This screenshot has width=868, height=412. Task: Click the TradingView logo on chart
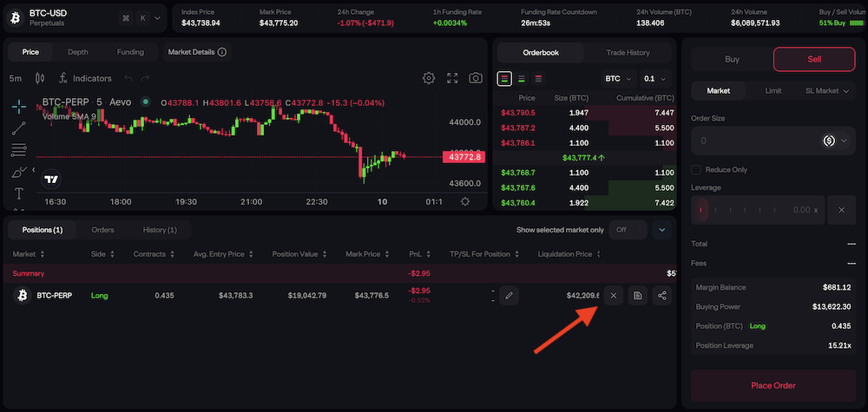click(51, 180)
